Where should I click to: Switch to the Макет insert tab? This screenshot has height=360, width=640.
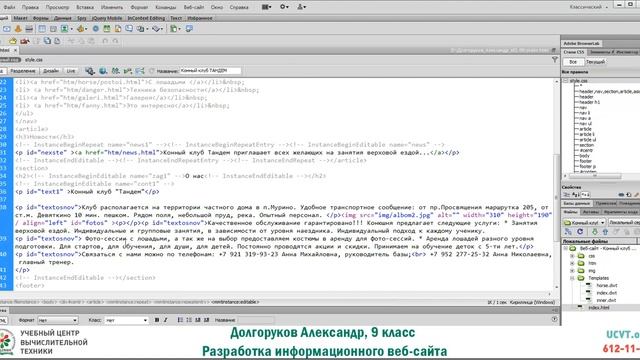tap(20, 18)
